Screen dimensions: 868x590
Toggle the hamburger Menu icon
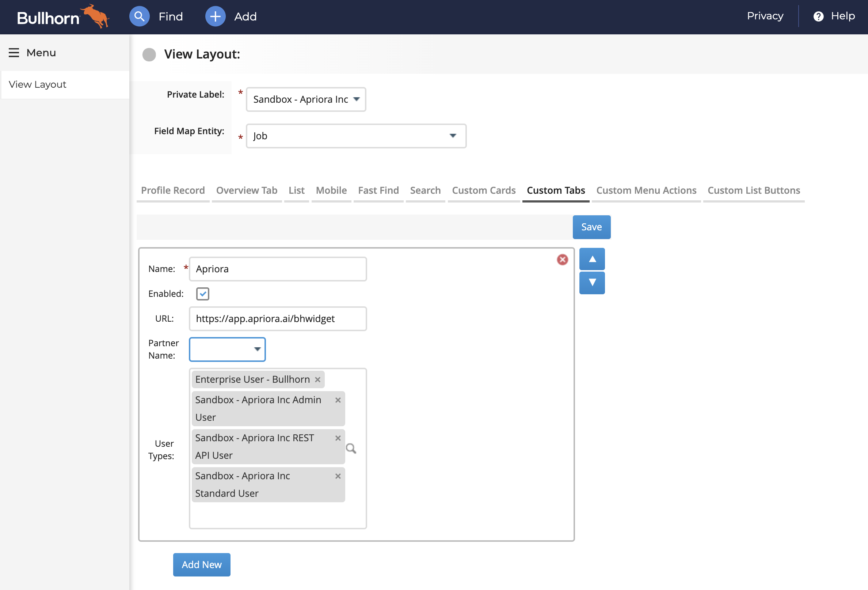pos(14,53)
